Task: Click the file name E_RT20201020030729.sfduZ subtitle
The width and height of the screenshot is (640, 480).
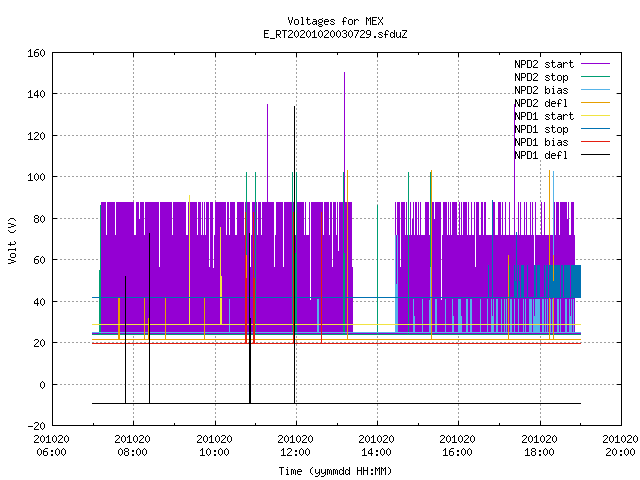Action: [336, 34]
